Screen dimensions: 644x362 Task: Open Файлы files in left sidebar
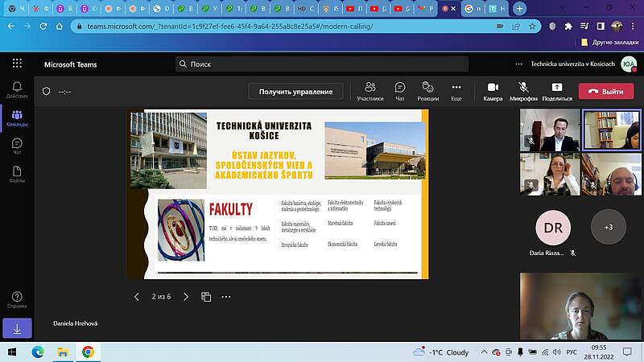17,175
